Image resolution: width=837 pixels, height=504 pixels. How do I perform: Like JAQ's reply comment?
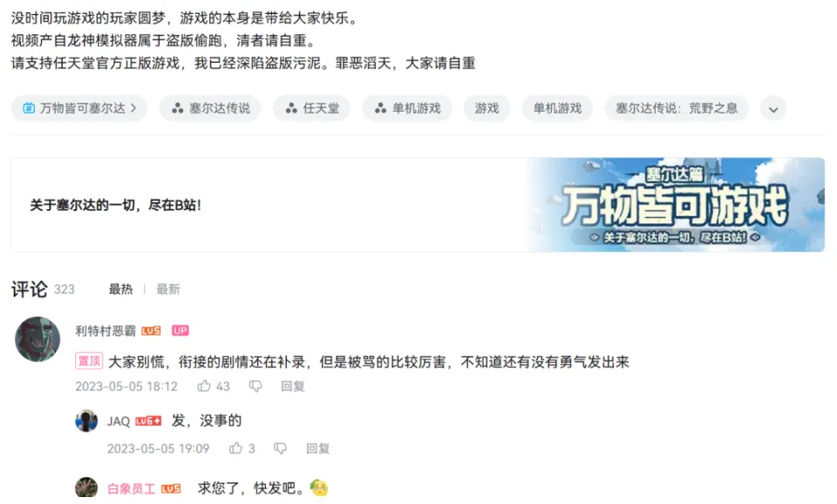(235, 448)
